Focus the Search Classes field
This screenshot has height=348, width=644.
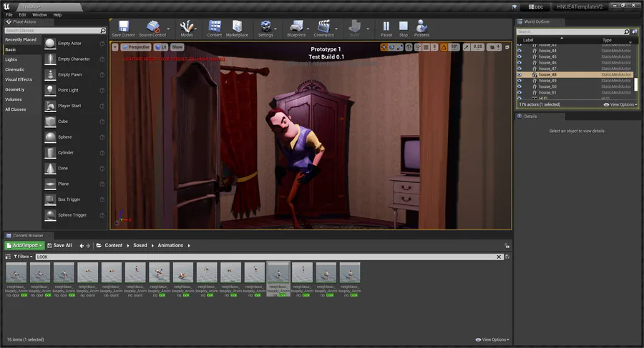pyautogui.click(x=55, y=30)
